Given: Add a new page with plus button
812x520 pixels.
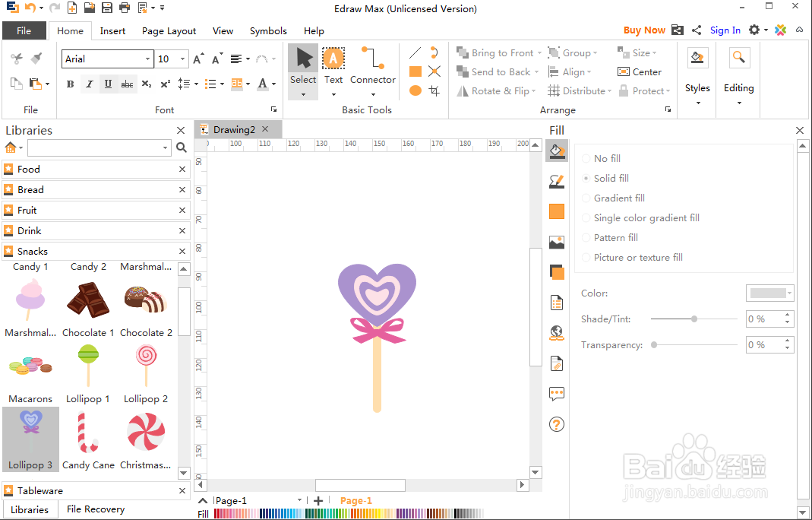Looking at the screenshot, I should 318,500.
